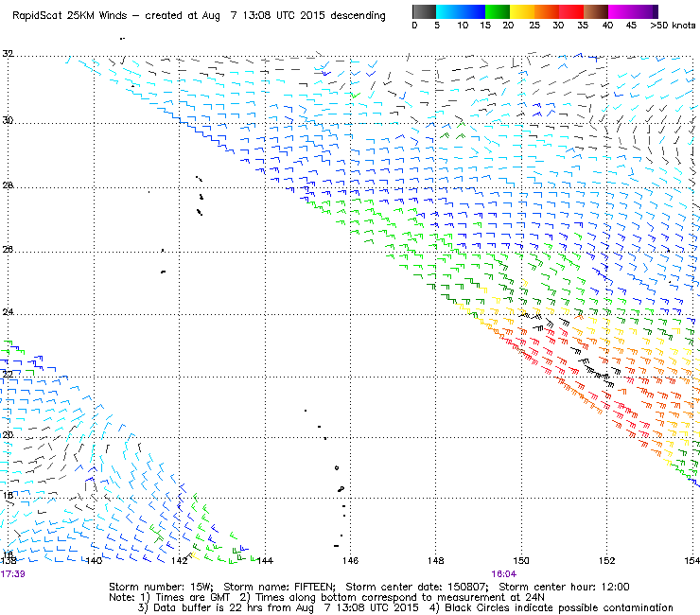Click the '>50 knots' legend label
Image resolution: width=700 pixels, height=615 pixels.
point(673,26)
